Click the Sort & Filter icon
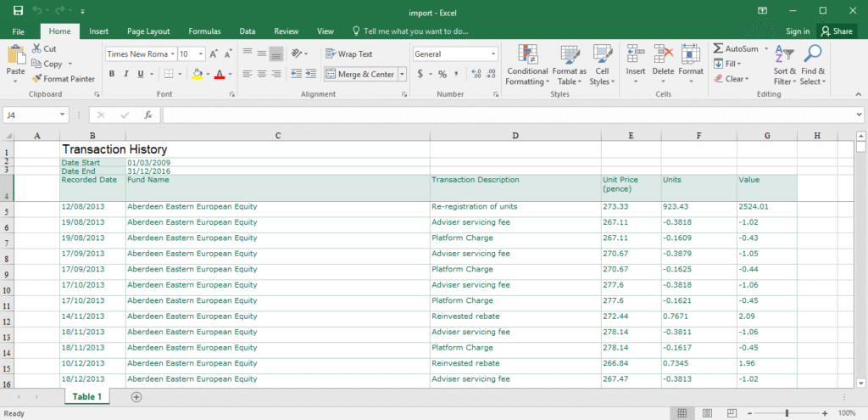The image size is (868, 420). (784, 54)
